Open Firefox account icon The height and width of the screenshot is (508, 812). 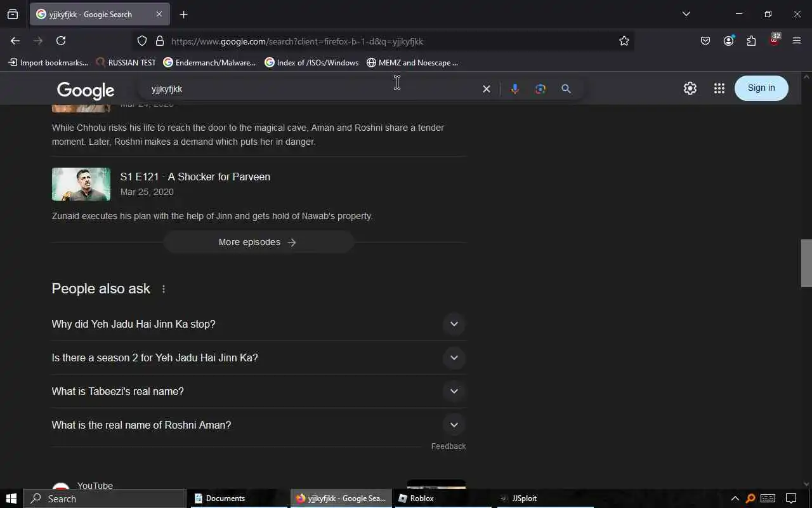pos(728,41)
